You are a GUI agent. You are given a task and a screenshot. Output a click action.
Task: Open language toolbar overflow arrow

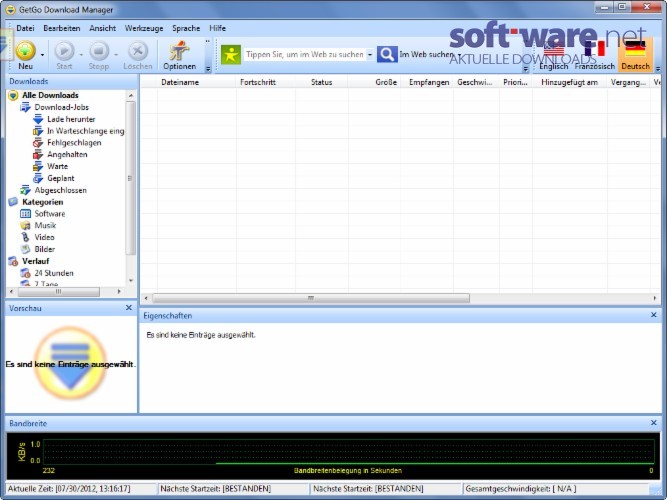(658, 69)
